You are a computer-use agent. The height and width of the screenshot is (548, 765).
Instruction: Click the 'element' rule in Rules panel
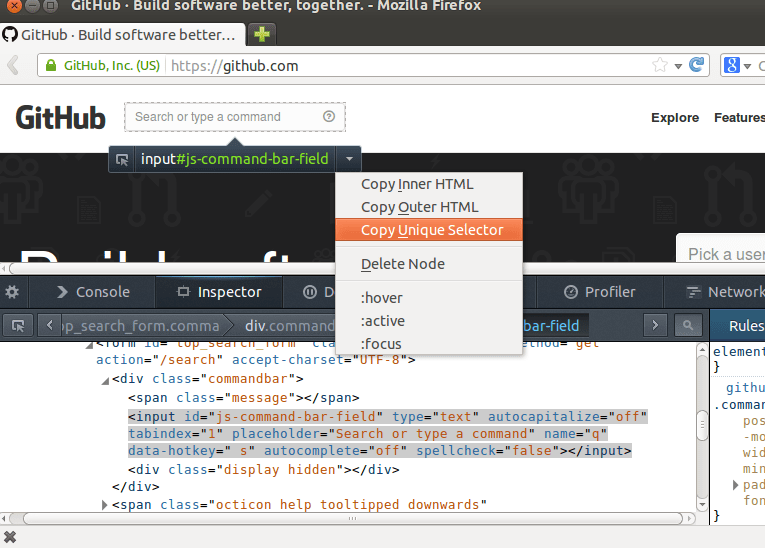coord(738,351)
